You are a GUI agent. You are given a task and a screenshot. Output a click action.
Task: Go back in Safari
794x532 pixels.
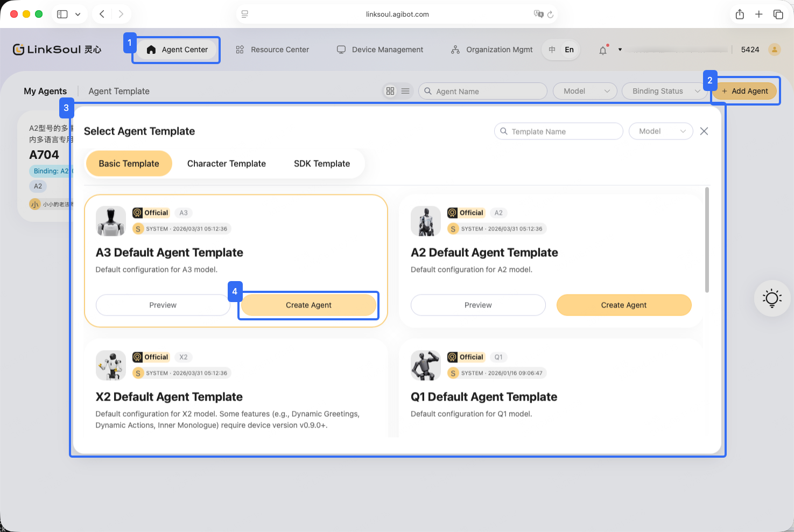point(102,14)
